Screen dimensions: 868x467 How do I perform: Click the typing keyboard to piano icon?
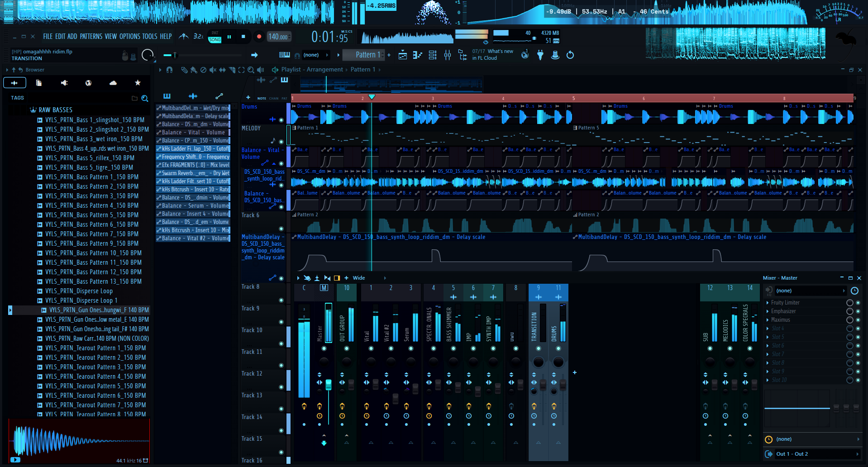(285, 55)
